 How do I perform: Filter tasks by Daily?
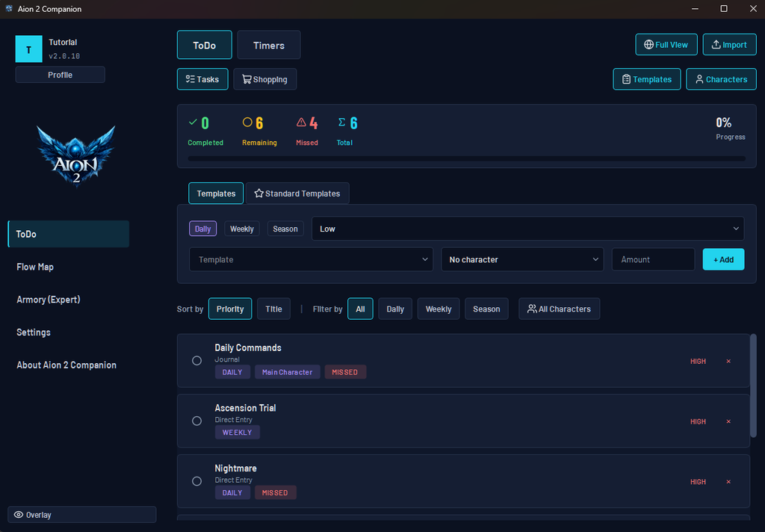coord(395,309)
